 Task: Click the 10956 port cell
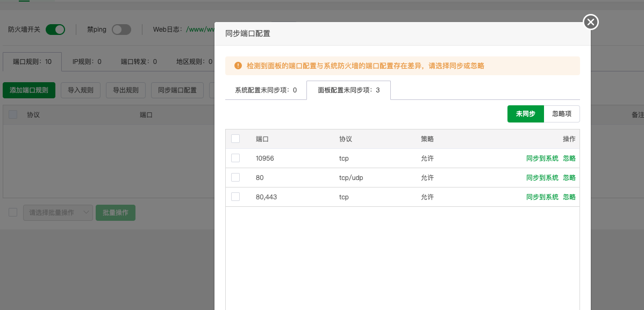pyautogui.click(x=264, y=158)
